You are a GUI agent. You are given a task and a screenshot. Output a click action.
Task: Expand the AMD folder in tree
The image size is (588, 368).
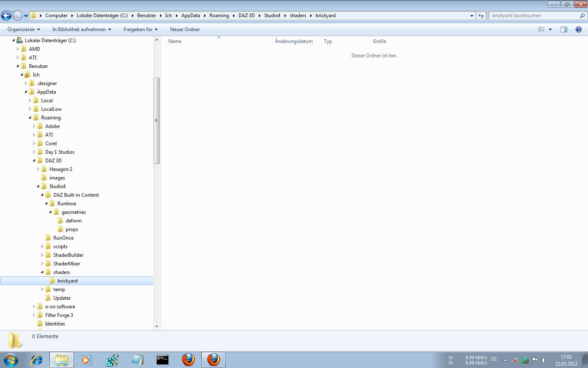pyautogui.click(x=18, y=49)
